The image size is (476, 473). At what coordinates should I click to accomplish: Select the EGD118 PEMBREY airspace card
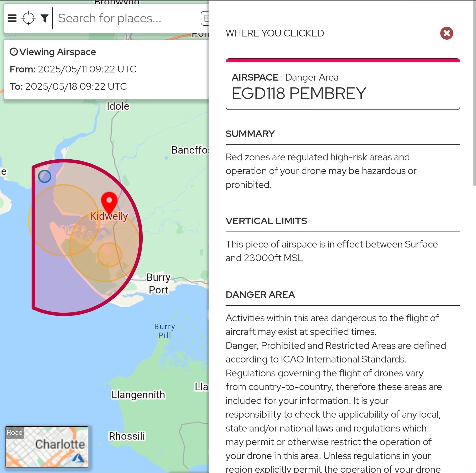[x=343, y=84]
